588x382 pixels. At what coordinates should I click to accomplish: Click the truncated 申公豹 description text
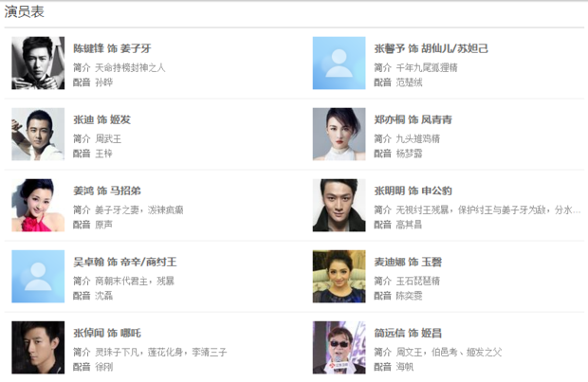pyautogui.click(x=488, y=209)
